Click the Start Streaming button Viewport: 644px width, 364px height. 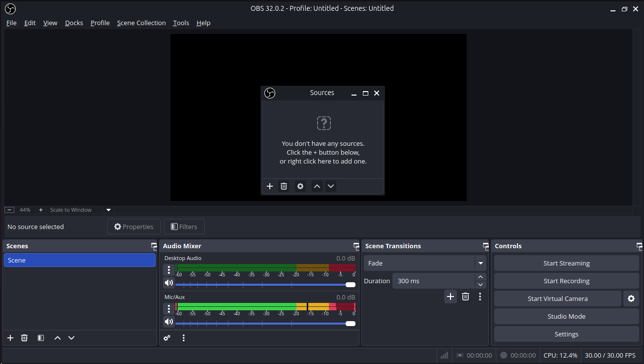pos(566,263)
